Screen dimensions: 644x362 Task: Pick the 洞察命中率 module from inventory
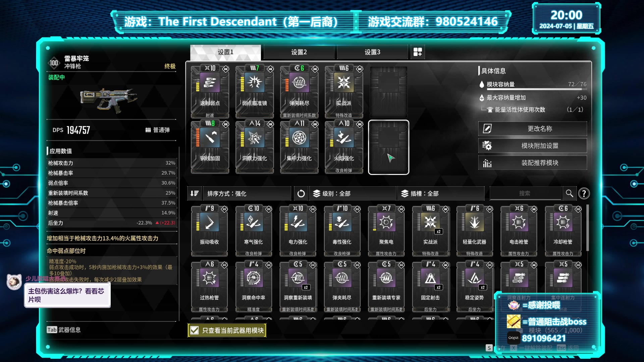point(254,287)
